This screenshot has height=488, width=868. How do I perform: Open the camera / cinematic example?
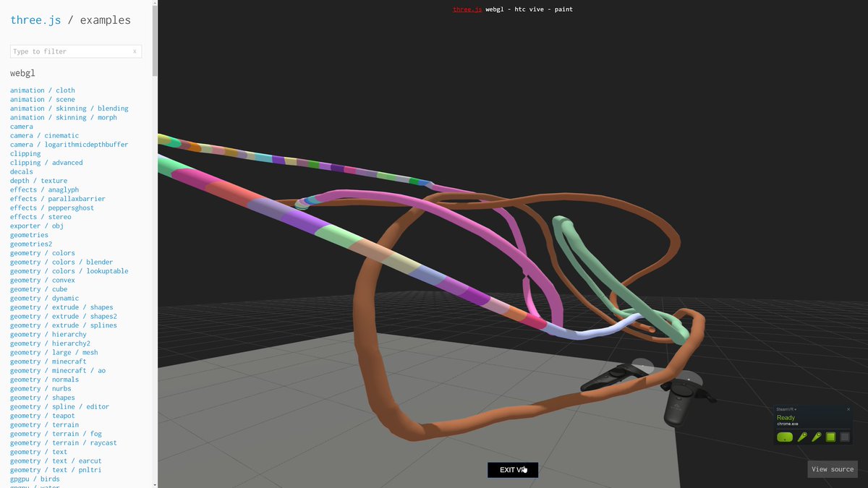[x=43, y=135]
